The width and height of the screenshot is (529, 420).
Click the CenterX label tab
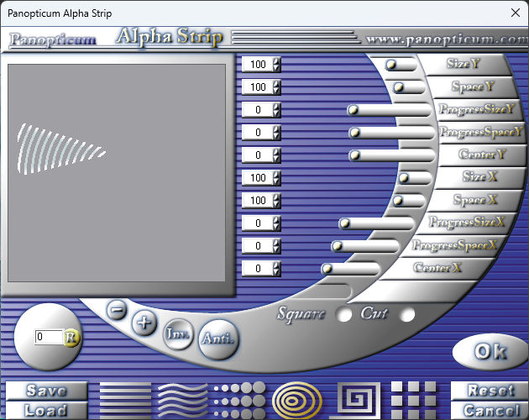pos(438,268)
